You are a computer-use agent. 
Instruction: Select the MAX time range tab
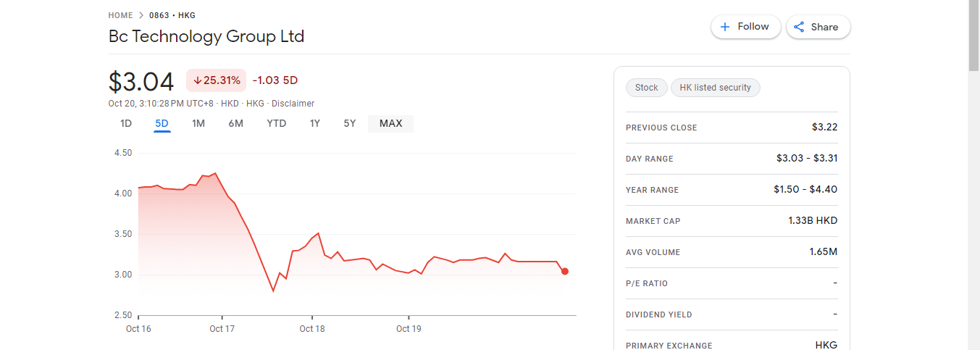click(x=391, y=124)
